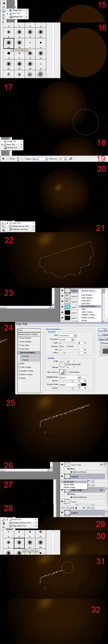
Task: Uncheck Bevel and Emboss in Layer Style list
Action: pyautogui.click(x=19, y=352)
